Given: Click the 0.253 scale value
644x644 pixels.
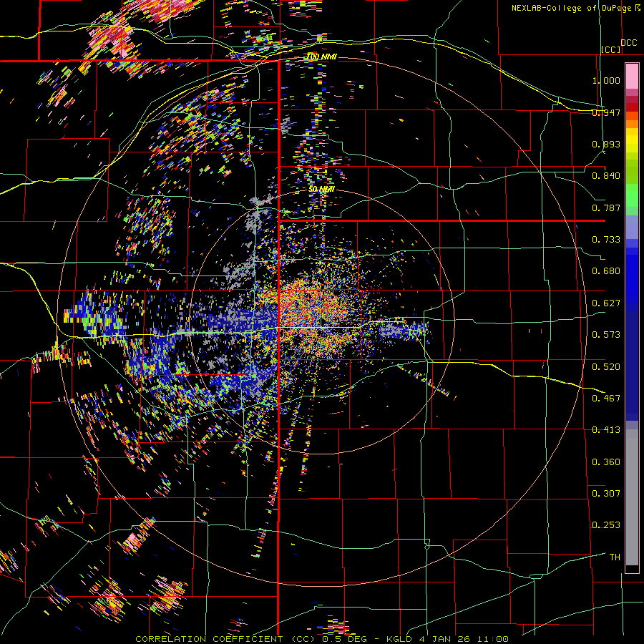Looking at the screenshot, I should pos(606,525).
